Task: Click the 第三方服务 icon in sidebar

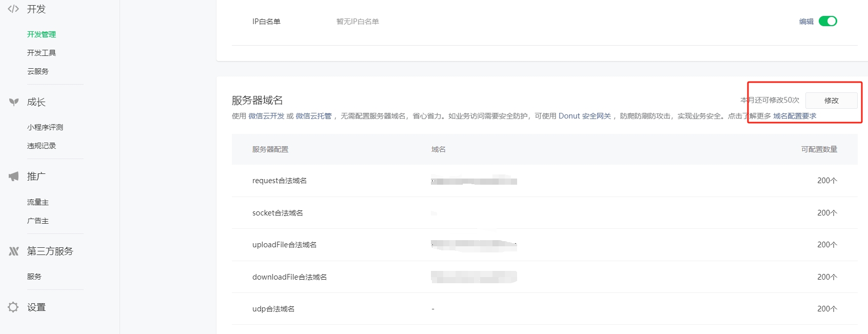Action: pyautogui.click(x=14, y=251)
